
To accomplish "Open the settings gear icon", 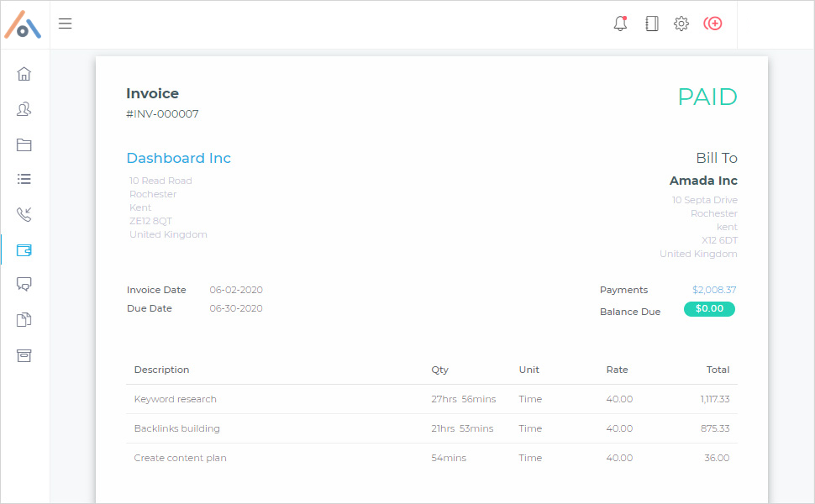I will (681, 24).
